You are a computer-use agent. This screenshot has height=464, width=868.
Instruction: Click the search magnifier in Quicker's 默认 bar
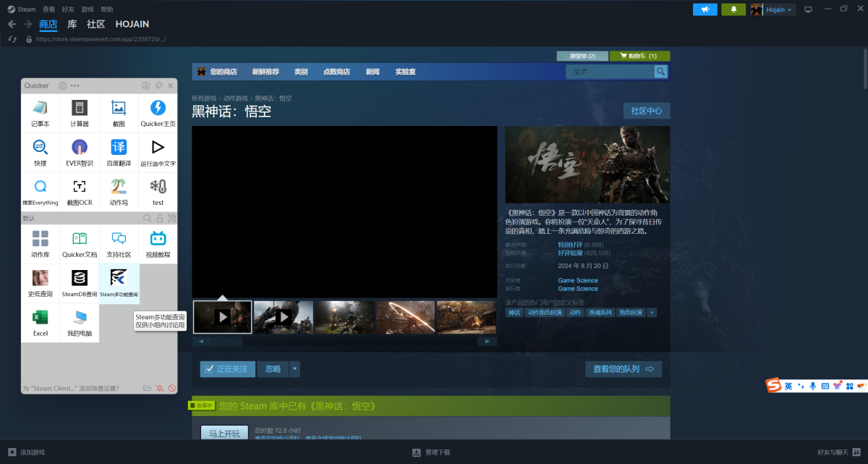[x=147, y=218]
